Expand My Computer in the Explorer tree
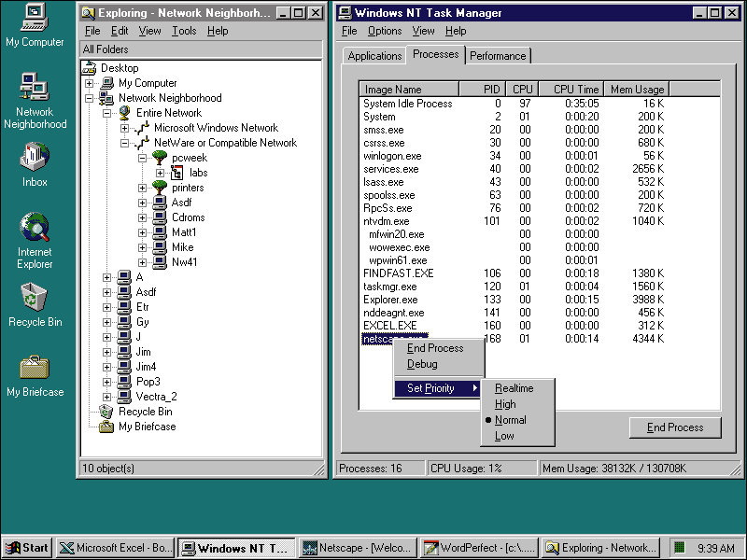This screenshot has width=747, height=560. pyautogui.click(x=89, y=83)
